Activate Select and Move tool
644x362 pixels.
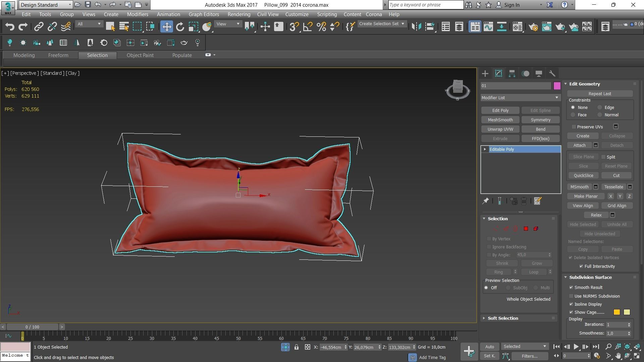point(166,27)
